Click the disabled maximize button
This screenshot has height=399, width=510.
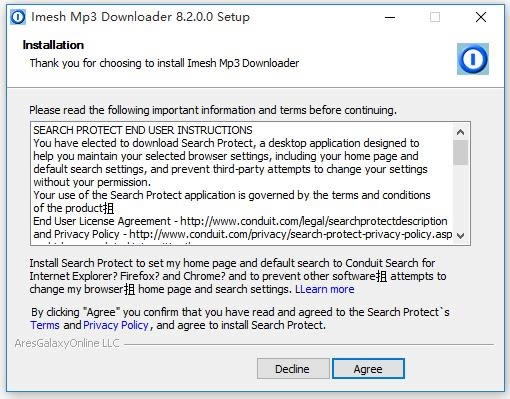click(435, 17)
